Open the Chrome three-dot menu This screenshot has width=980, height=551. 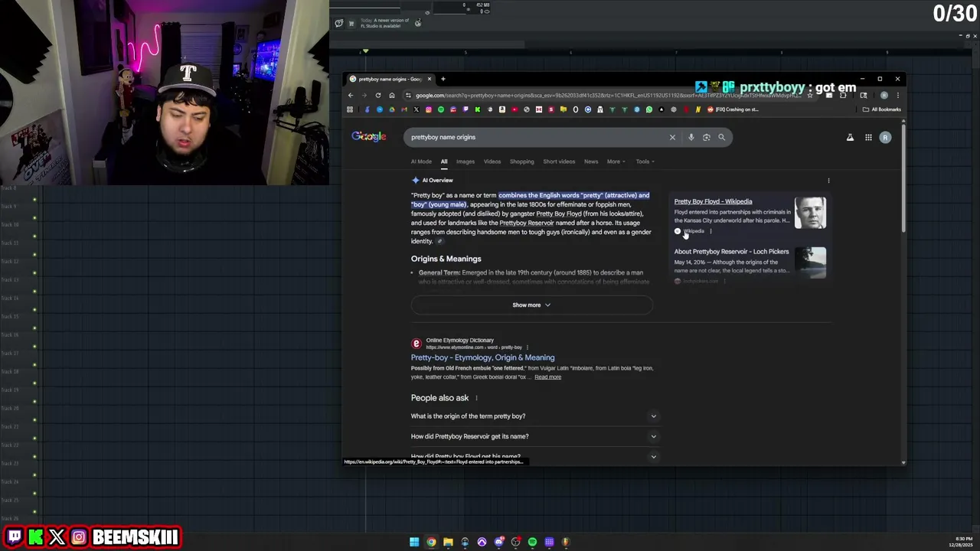coord(897,96)
